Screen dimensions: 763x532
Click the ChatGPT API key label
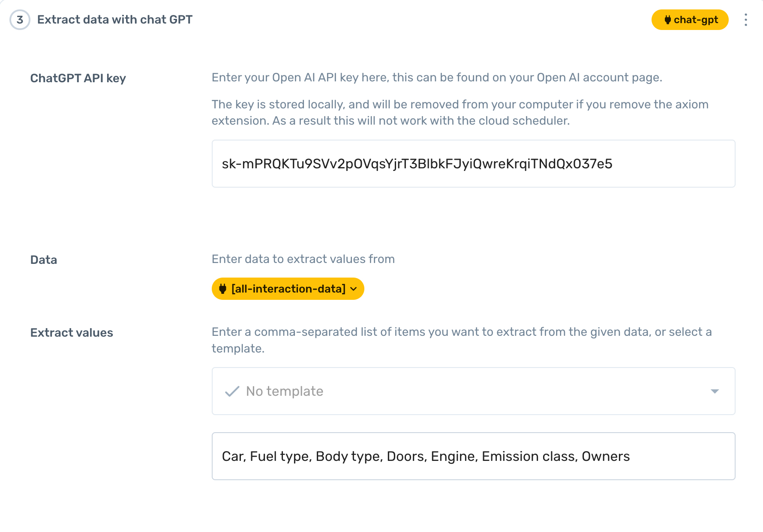pos(78,78)
